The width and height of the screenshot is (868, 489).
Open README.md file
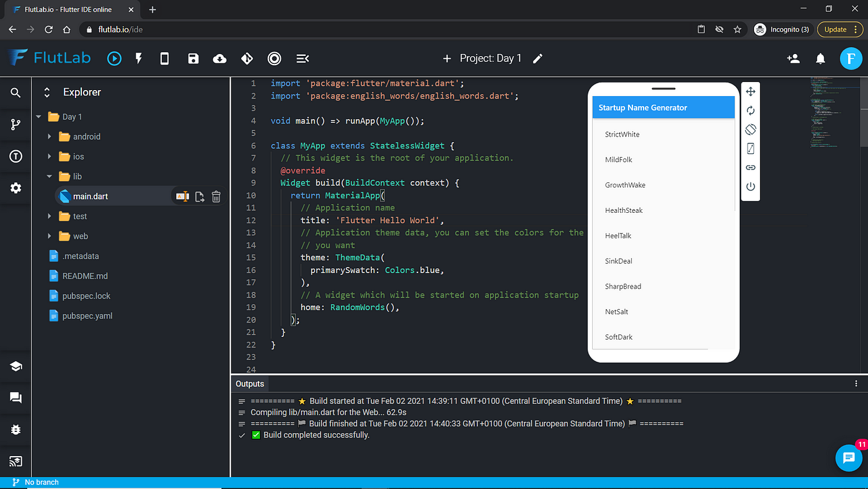(85, 276)
